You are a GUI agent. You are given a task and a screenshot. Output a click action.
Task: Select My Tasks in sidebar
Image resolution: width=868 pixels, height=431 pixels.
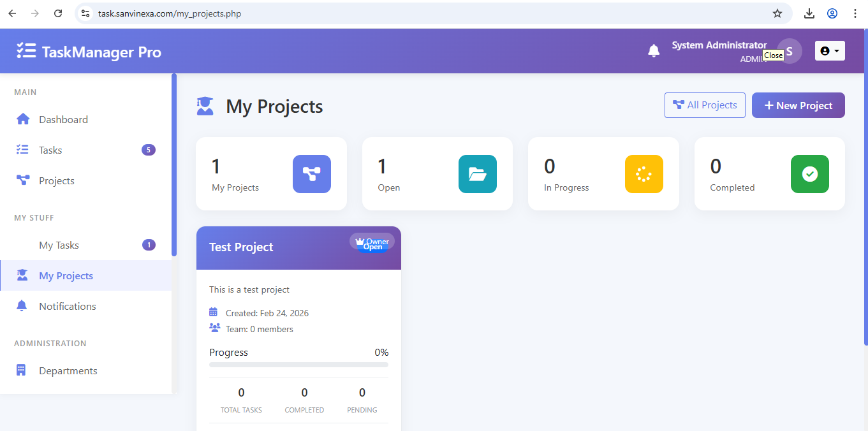tap(59, 245)
